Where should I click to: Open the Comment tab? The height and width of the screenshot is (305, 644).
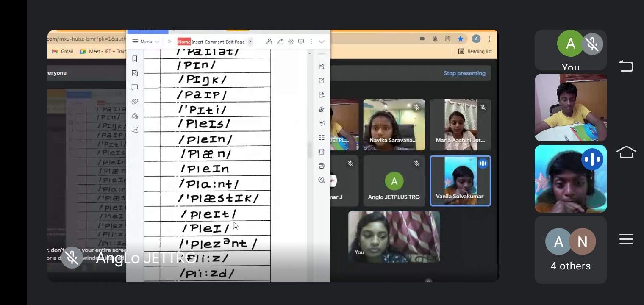[x=214, y=42]
